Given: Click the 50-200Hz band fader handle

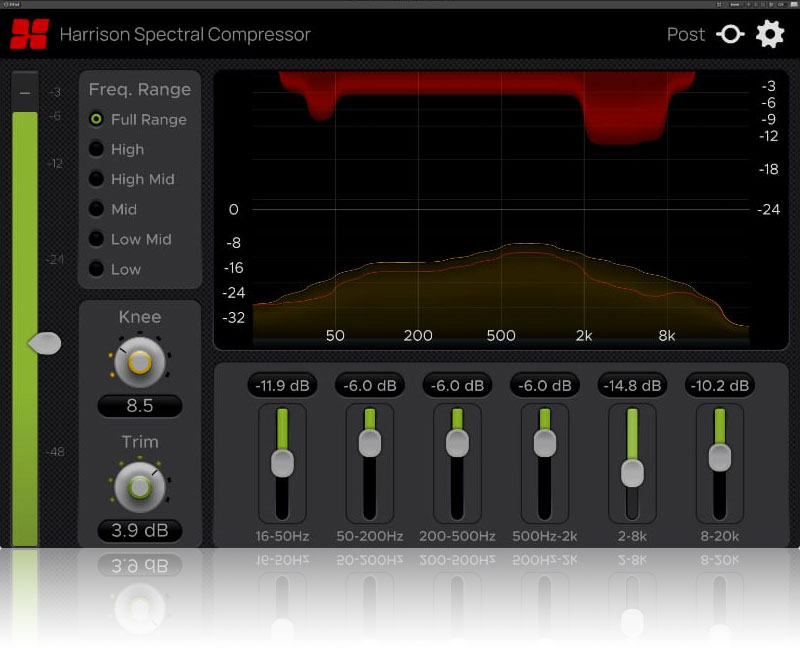Looking at the screenshot, I should 370,443.
